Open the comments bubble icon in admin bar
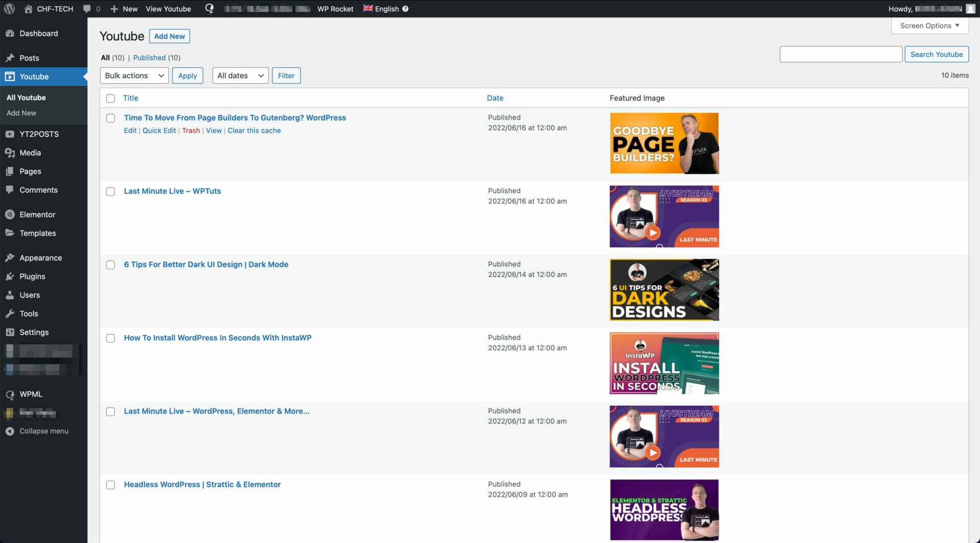 pyautogui.click(x=87, y=9)
